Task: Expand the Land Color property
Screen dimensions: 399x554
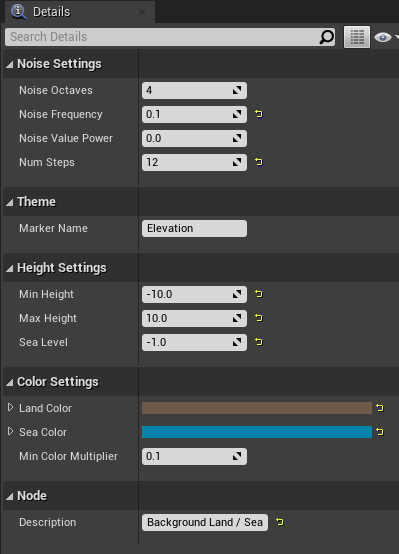Action: pos(11,407)
